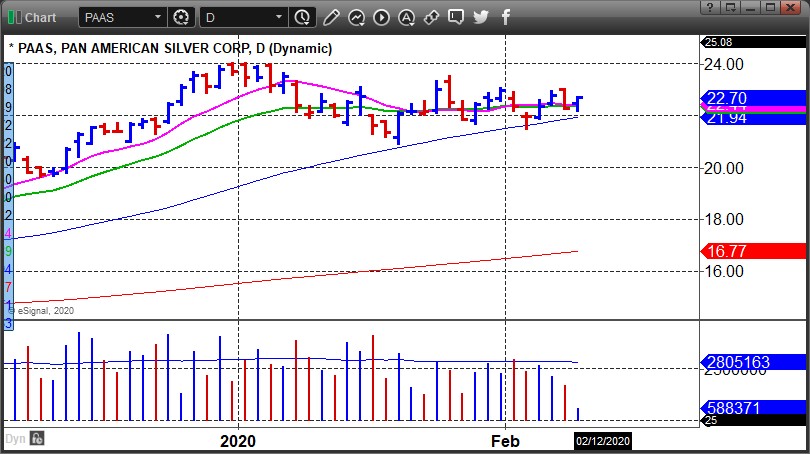Click the Dyn label at bottom left
Screen dimensions: 810x454
pyautogui.click(x=15, y=439)
